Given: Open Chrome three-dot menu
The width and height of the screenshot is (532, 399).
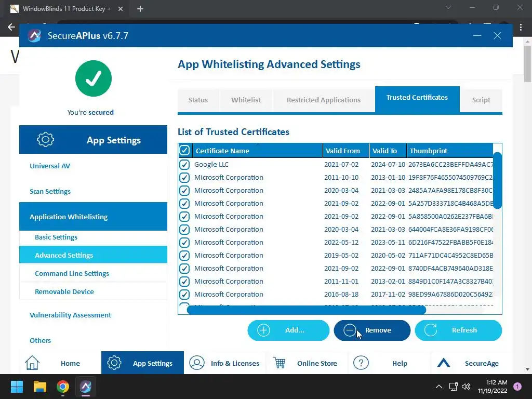Looking at the screenshot, I should 521,28.
